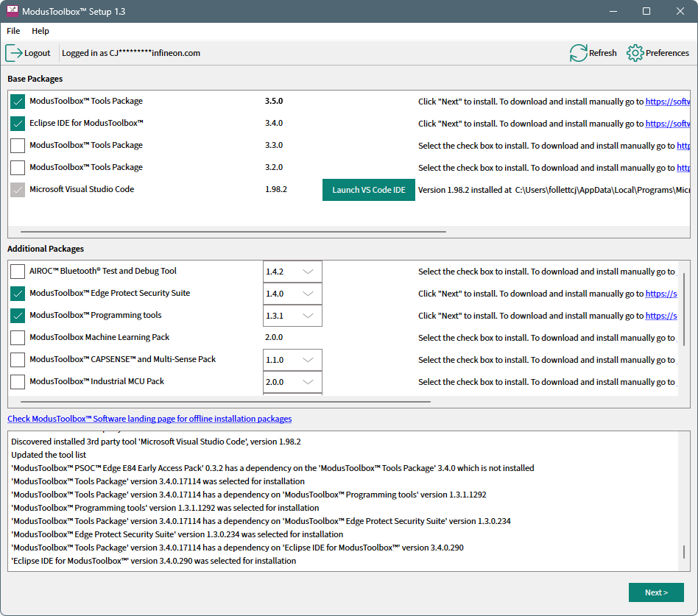This screenshot has width=698, height=616.
Task: Check ModusToolbox Tools Package 3.3.0
Action: tap(18, 146)
